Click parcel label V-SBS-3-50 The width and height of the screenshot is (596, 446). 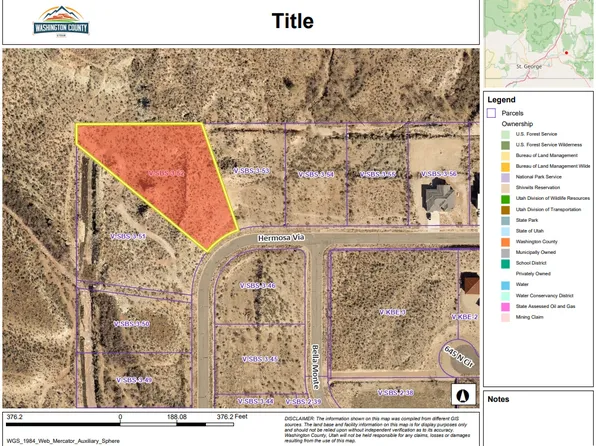pyautogui.click(x=132, y=324)
